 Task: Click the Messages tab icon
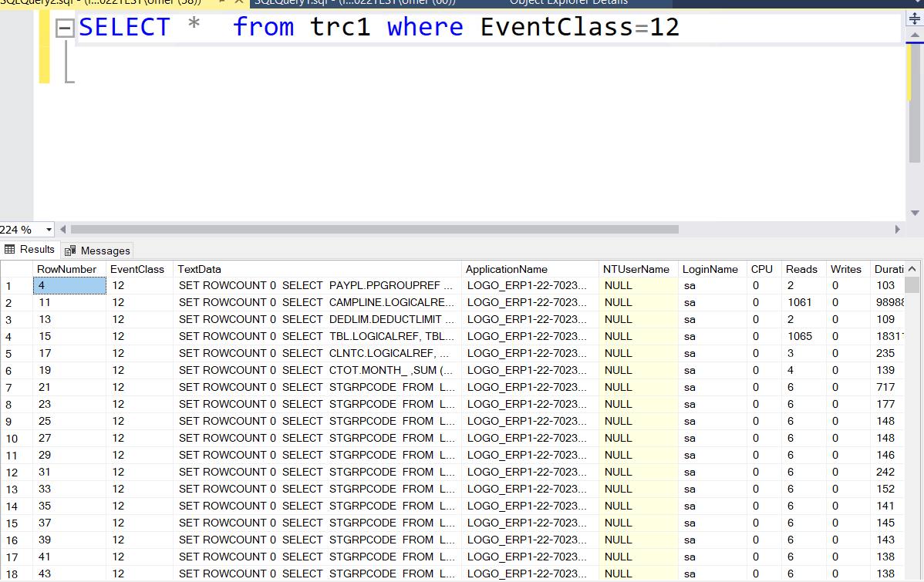point(70,251)
